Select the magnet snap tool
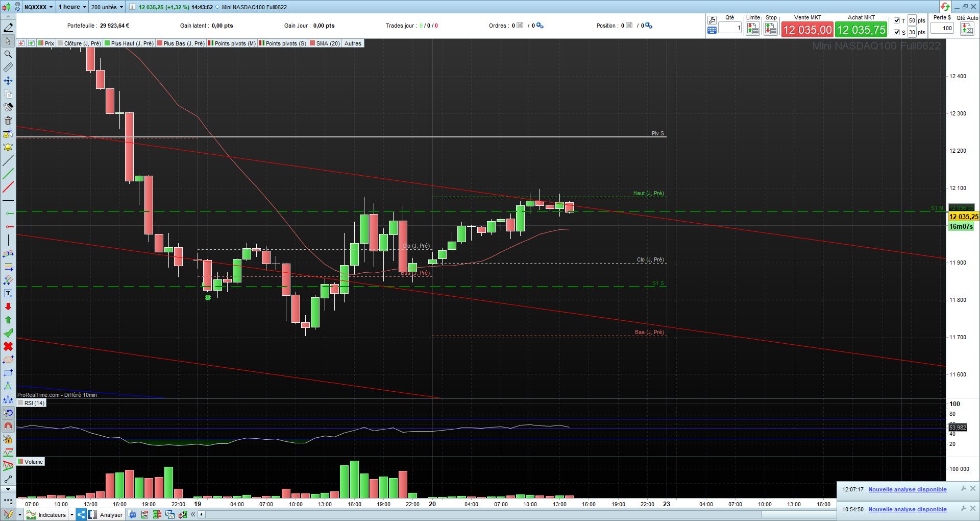 (8, 426)
